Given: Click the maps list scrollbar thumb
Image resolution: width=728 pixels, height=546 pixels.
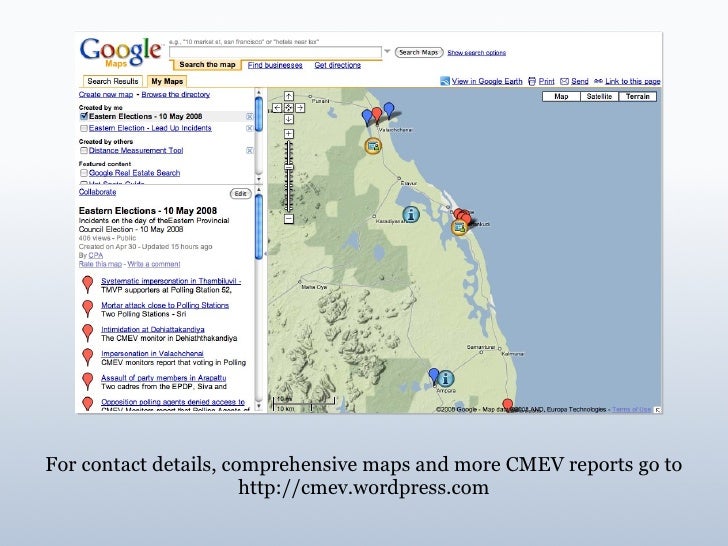Looking at the screenshot, I should (x=259, y=113).
